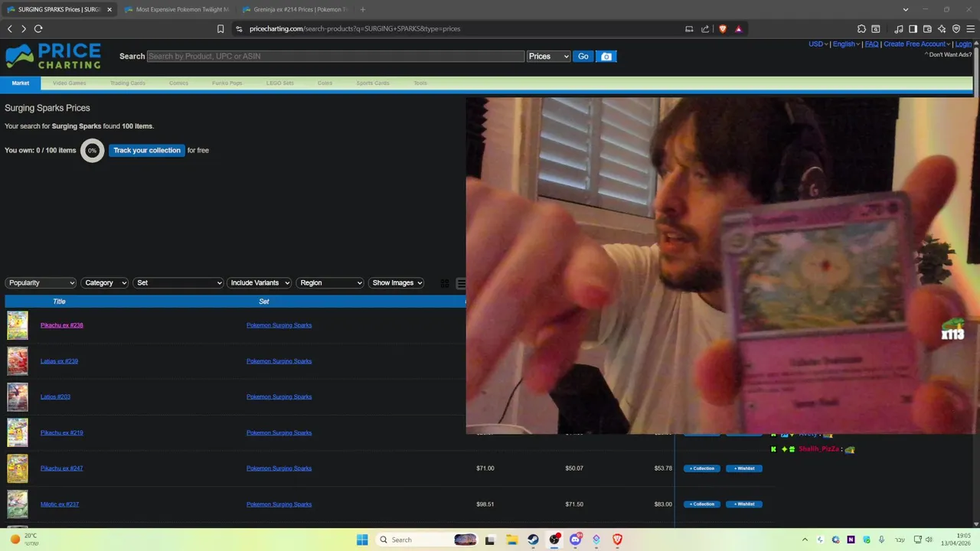Open the Category filter dropdown
980x551 pixels.
pyautogui.click(x=105, y=283)
